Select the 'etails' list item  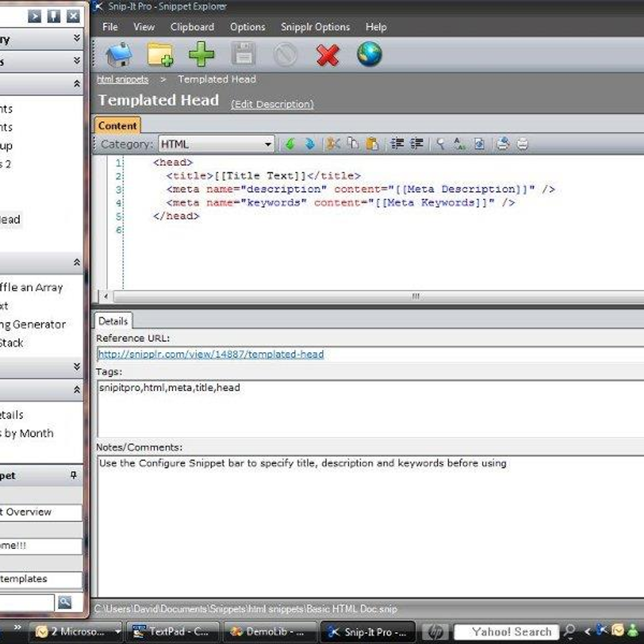click(x=12, y=414)
